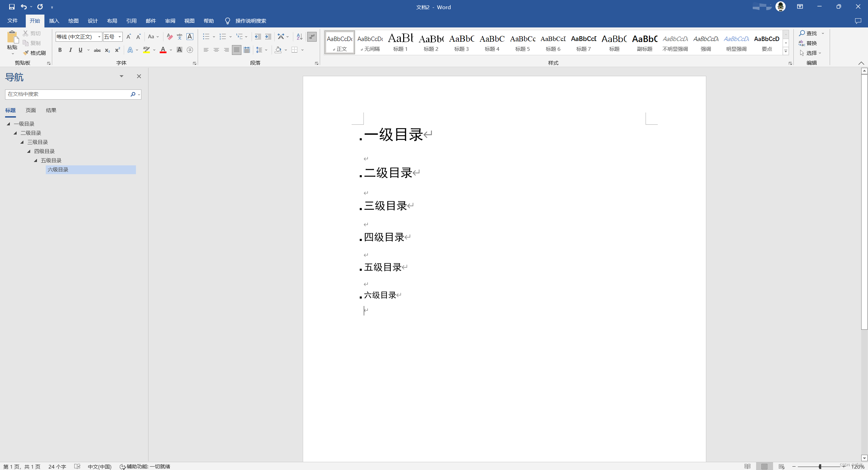This screenshot has height=470, width=868.
Task: Click the bullet list icon
Action: [206, 36]
